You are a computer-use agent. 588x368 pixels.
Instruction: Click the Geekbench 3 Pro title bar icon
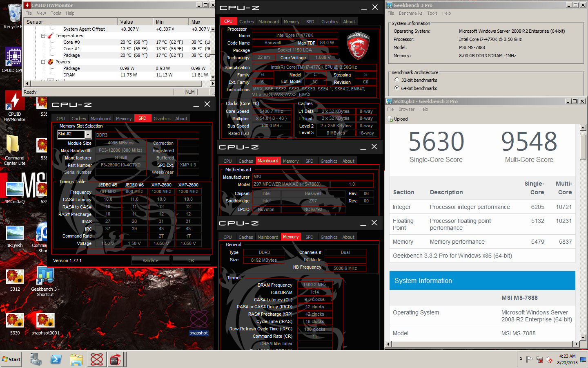pos(390,5)
